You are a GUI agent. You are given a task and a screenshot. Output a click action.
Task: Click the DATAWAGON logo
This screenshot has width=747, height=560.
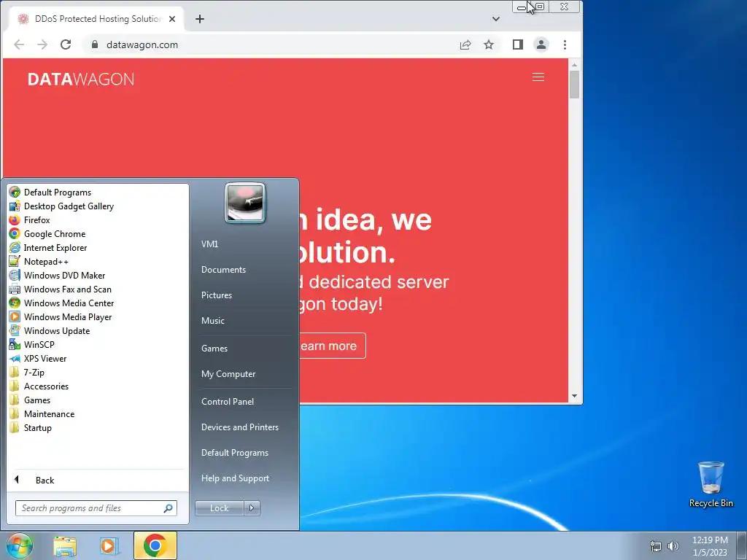coord(81,79)
